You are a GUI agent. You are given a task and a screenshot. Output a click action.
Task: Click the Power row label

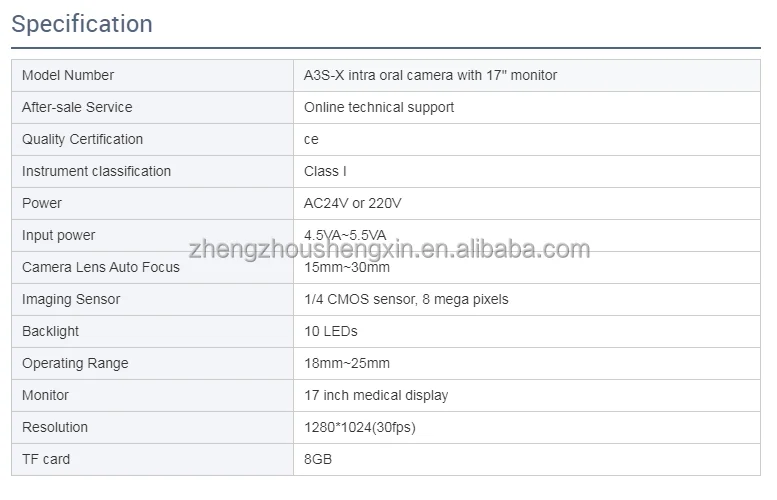[42, 203]
